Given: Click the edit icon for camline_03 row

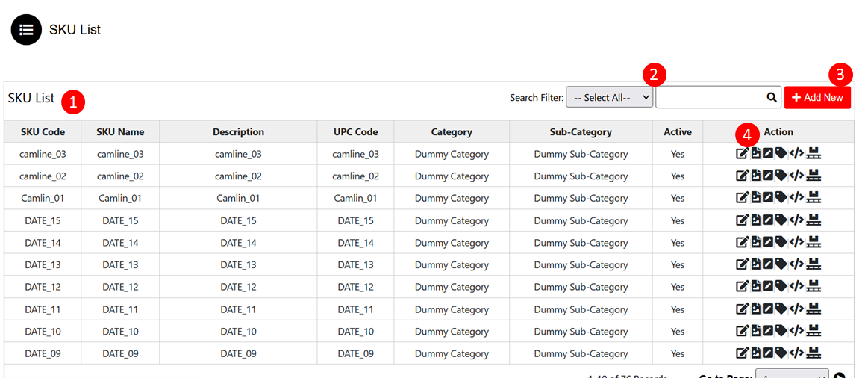Looking at the screenshot, I should tap(742, 154).
